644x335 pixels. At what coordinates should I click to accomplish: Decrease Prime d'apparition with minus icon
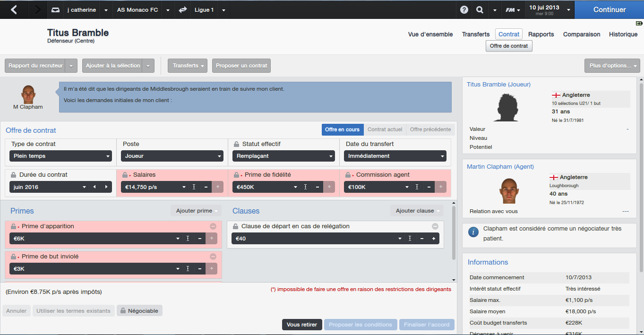coord(200,239)
